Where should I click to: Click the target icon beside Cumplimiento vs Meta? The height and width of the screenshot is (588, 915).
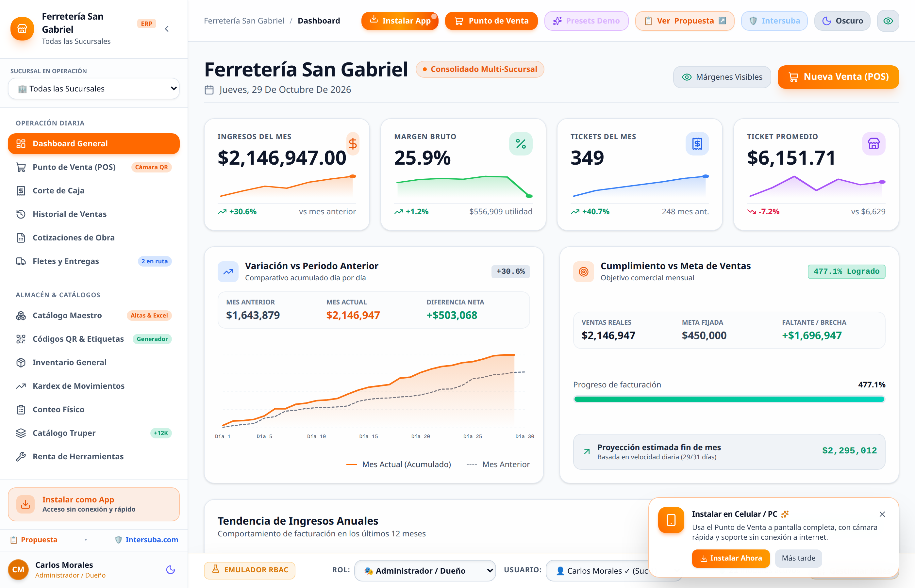(x=583, y=272)
